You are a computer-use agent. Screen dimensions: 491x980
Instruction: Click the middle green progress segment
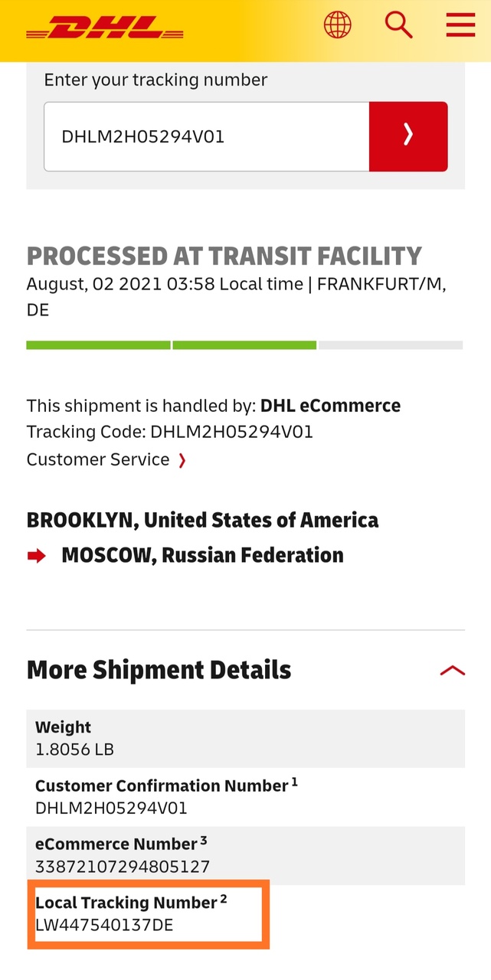coord(244,345)
